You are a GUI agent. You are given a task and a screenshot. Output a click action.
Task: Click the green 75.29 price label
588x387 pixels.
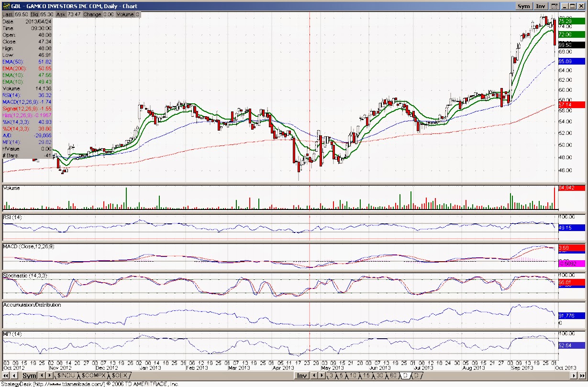[571, 21]
